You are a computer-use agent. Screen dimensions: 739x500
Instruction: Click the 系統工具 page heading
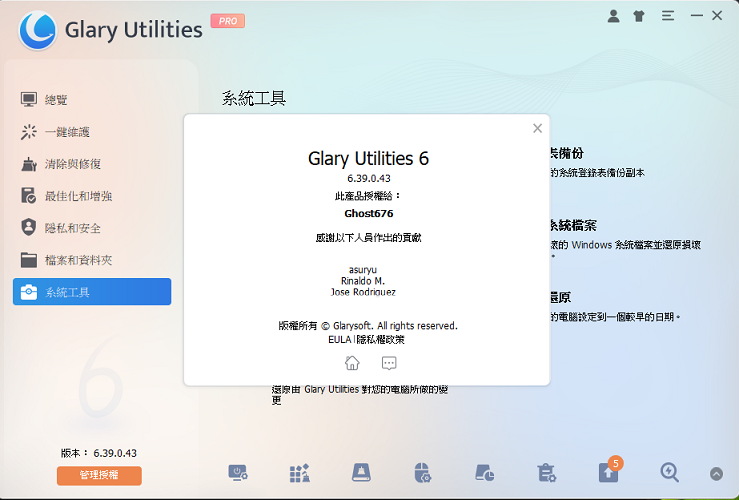(x=254, y=98)
